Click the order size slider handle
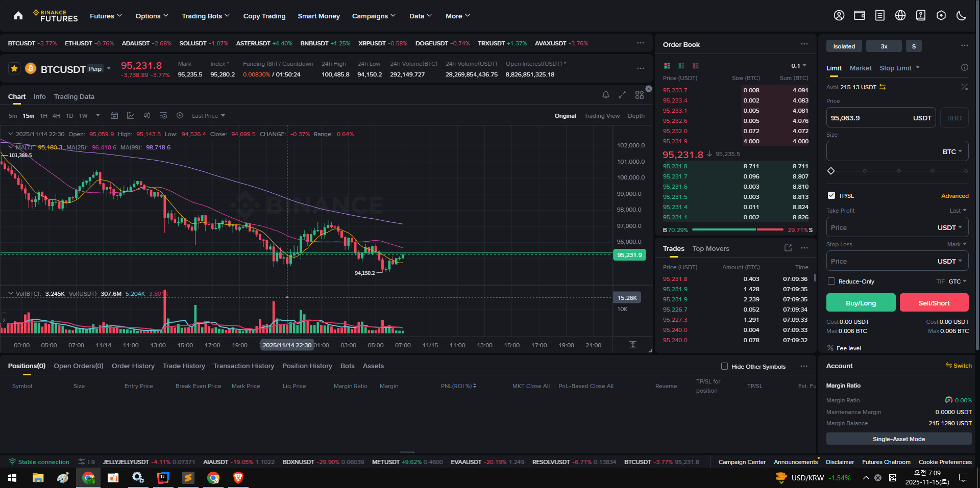This screenshot has height=488, width=980. (x=831, y=171)
